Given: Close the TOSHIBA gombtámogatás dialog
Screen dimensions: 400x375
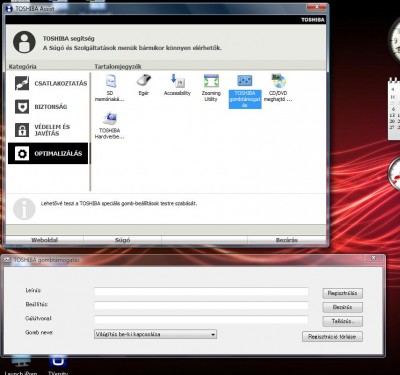Looking at the screenshot, I should click(x=374, y=258).
